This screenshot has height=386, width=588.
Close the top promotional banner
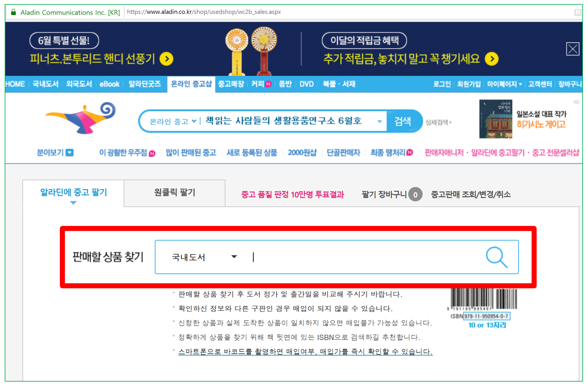(572, 49)
